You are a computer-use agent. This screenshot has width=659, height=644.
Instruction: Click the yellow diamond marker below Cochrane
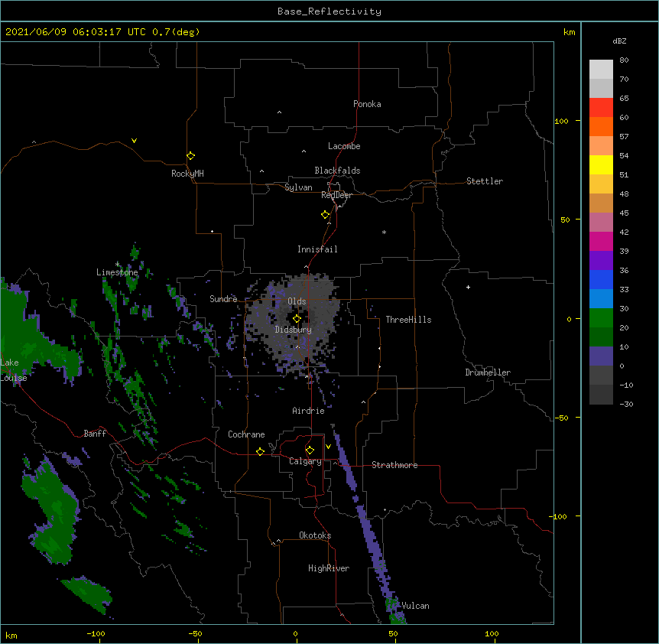pos(260,451)
